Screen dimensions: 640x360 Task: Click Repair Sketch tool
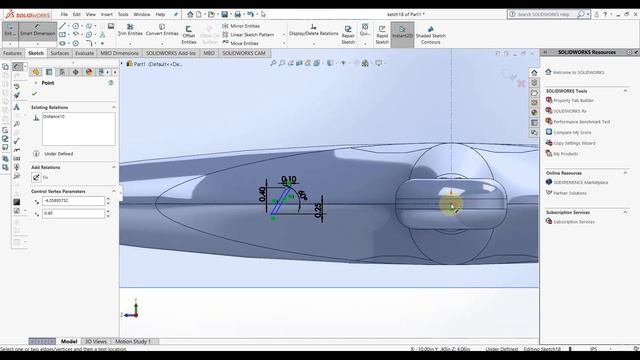tap(348, 35)
